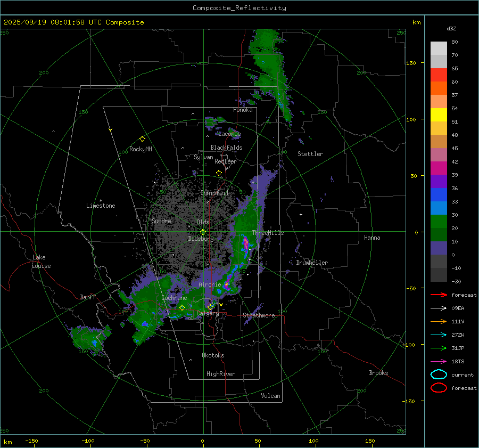Select the green 31JP arrow legend entry
479x448 pixels.
click(x=438, y=348)
